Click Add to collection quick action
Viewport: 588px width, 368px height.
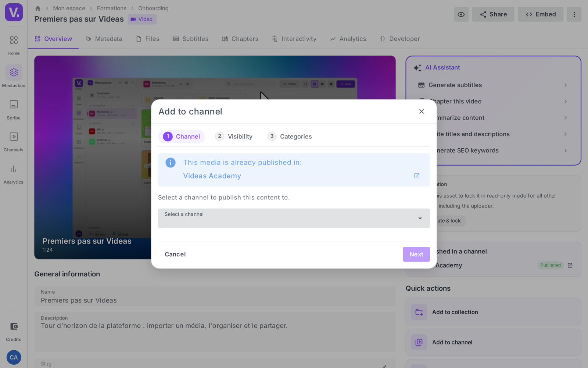click(493, 312)
